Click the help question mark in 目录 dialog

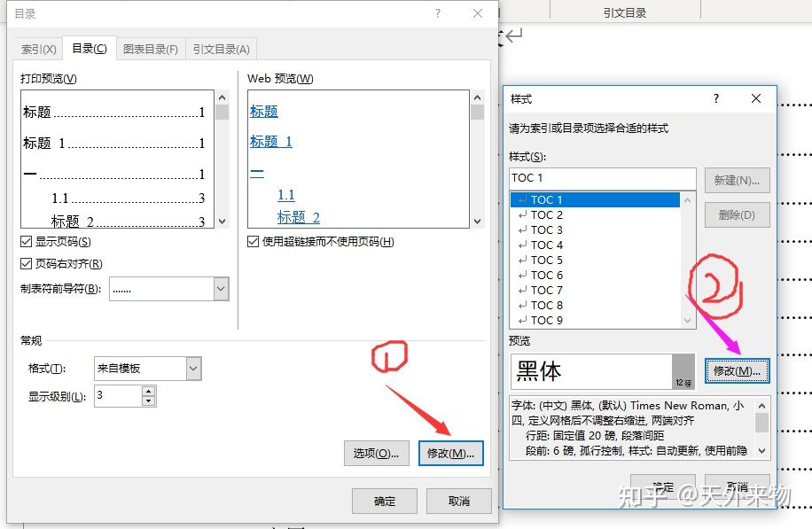[438, 13]
